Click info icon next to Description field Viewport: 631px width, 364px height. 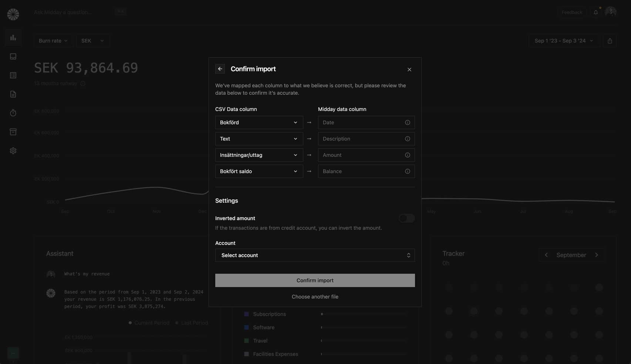407,139
